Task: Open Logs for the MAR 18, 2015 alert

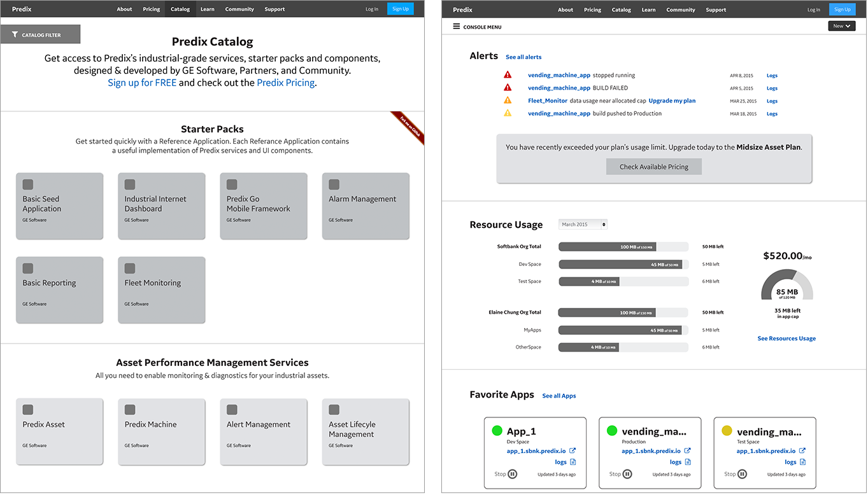Action: coord(772,114)
